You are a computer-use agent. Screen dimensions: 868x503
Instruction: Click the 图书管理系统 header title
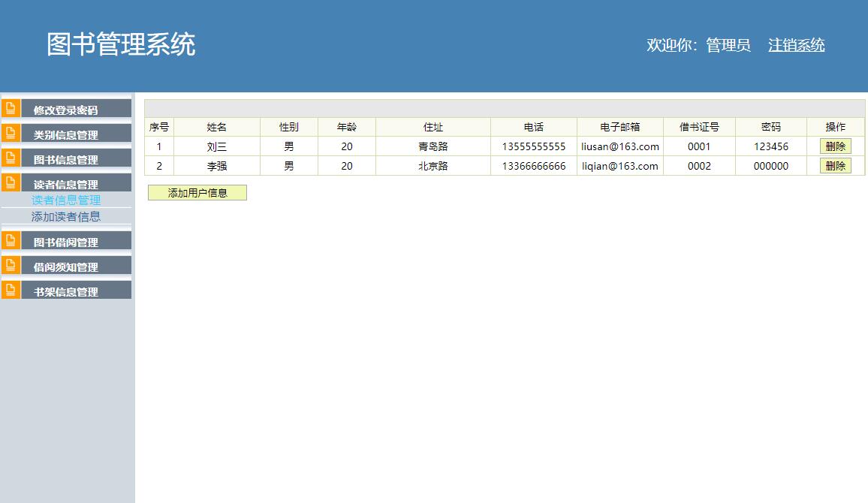click(121, 45)
